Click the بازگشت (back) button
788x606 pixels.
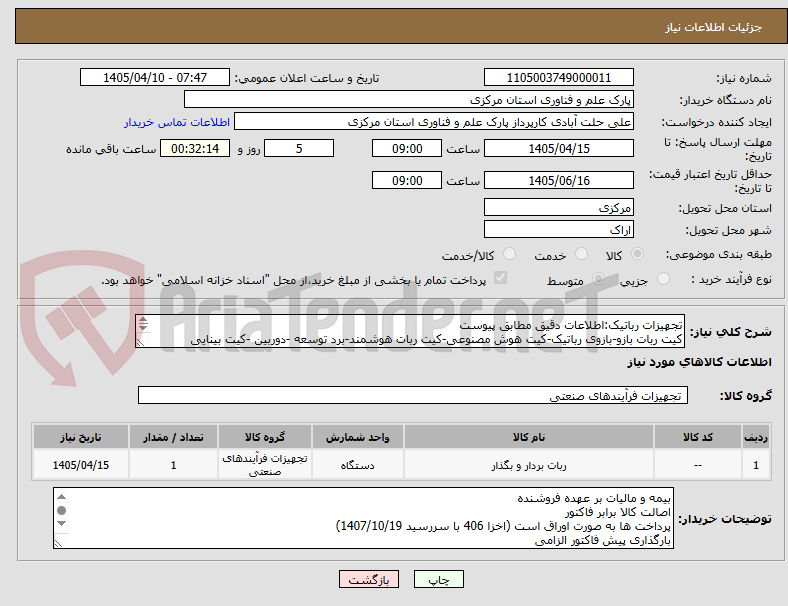[x=369, y=579]
